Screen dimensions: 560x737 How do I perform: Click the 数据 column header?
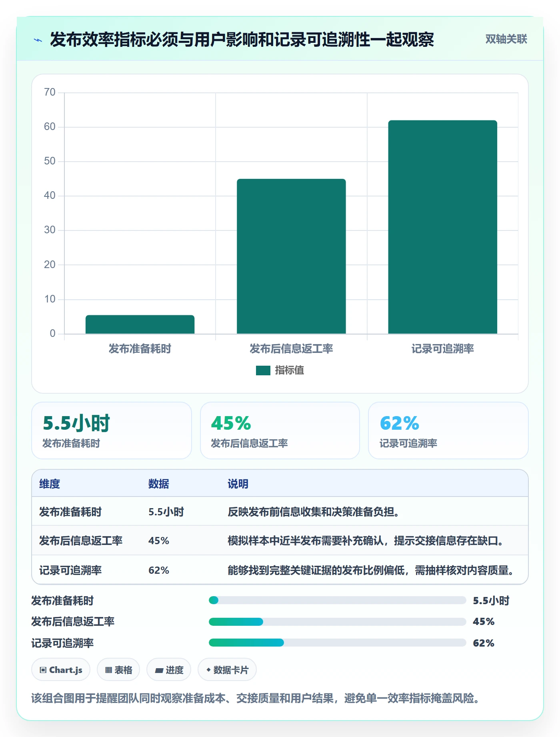tap(159, 484)
